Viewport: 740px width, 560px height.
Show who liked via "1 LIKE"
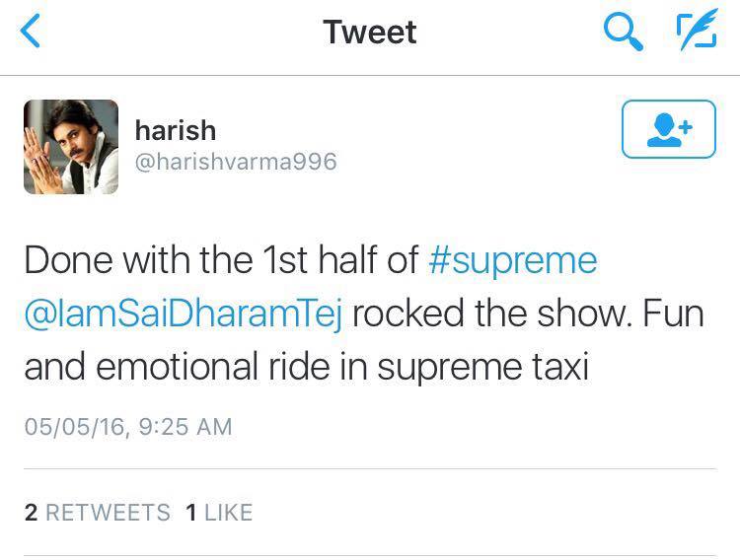click(x=219, y=513)
